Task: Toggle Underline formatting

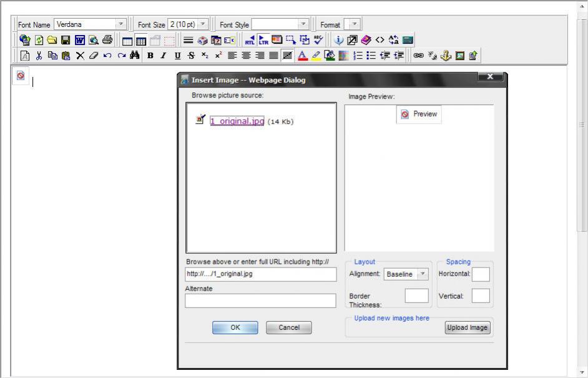Action: click(x=177, y=56)
